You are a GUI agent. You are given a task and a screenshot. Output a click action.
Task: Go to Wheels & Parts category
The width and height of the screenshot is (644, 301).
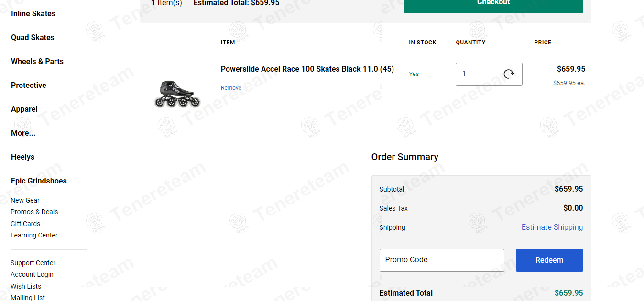(x=37, y=62)
